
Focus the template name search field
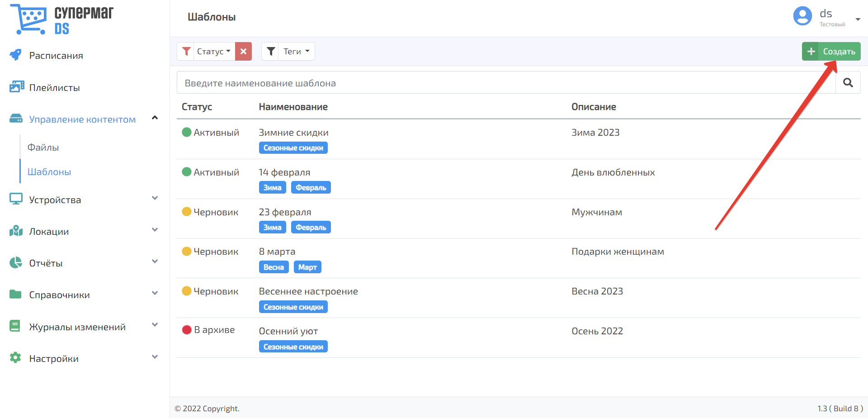coord(506,83)
